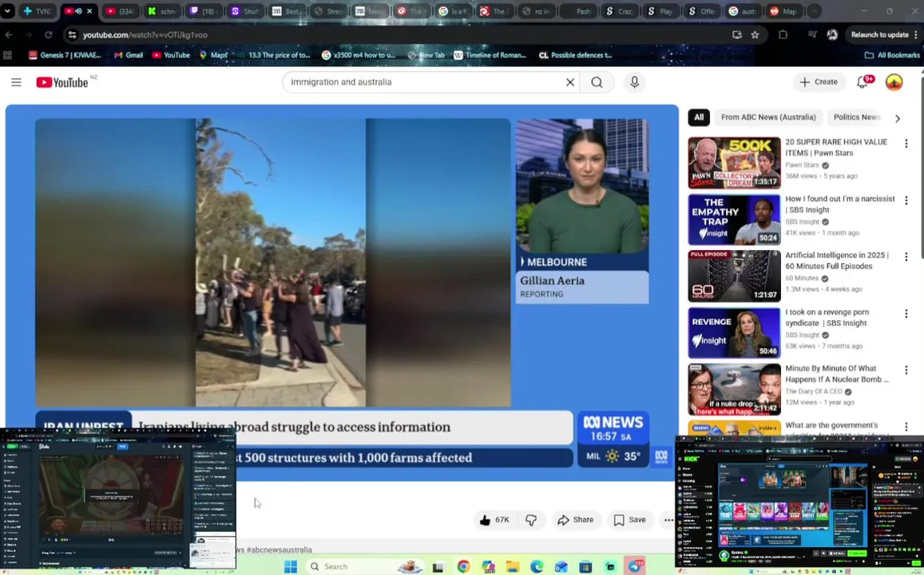Click the Pawn Stars channel name
924x575 pixels.
(x=802, y=165)
